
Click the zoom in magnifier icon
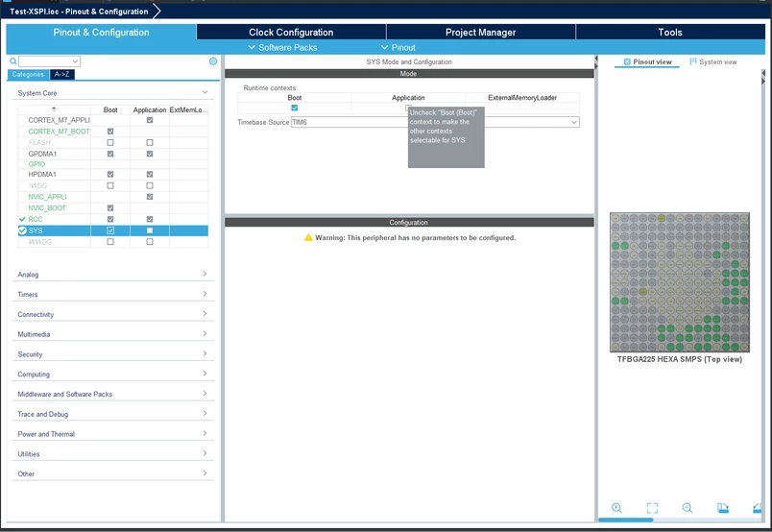tap(616, 508)
